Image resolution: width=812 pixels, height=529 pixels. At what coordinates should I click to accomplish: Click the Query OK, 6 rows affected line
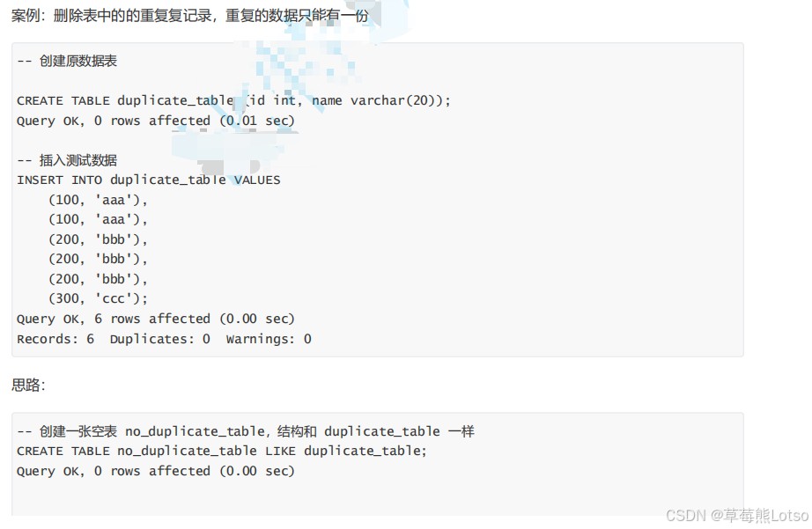click(155, 319)
